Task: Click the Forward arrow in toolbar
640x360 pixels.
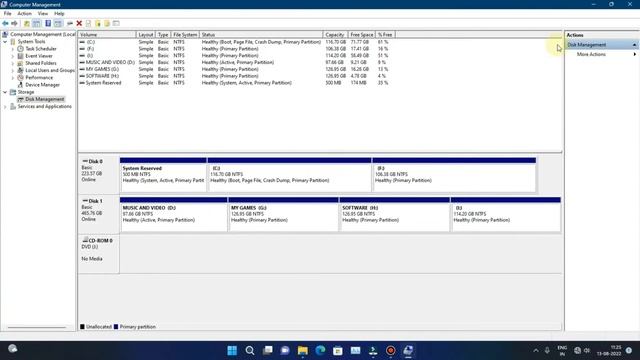Action: click(x=15, y=24)
